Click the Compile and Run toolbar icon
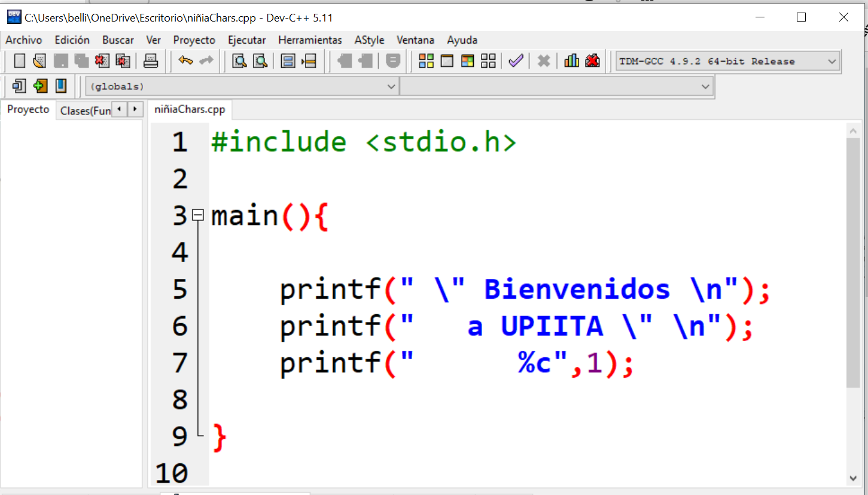 click(x=467, y=61)
